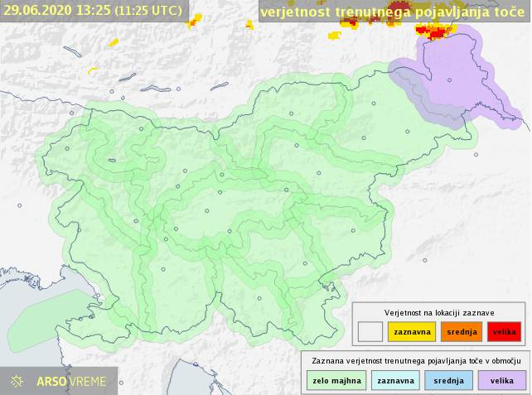
Task: Select the orange 'srednja' legend swatch
Action: coord(457,331)
